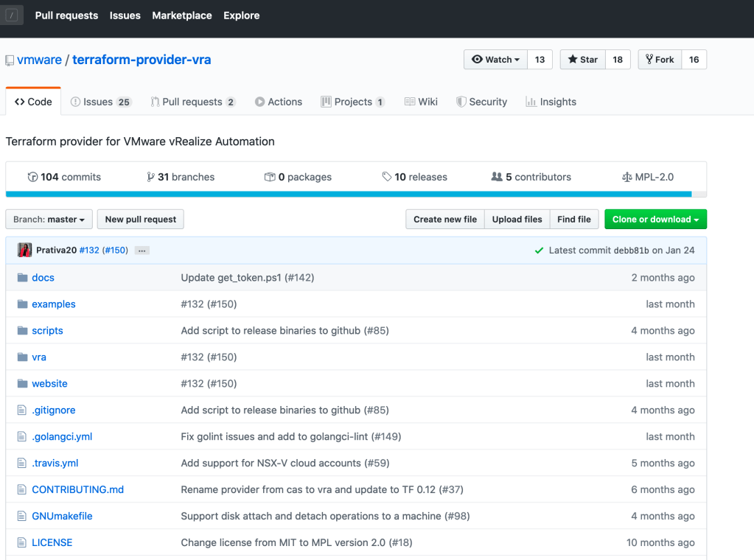Click the docs folder icon
The height and width of the screenshot is (560, 754).
[21, 278]
